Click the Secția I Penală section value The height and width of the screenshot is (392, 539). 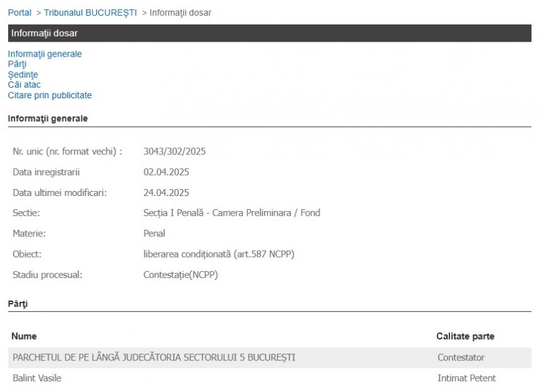pos(231,213)
